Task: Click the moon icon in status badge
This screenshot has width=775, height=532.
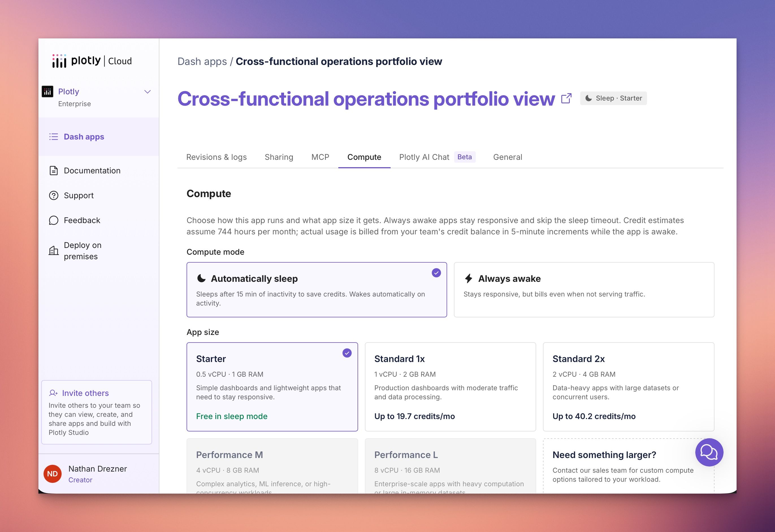Action: click(x=588, y=98)
